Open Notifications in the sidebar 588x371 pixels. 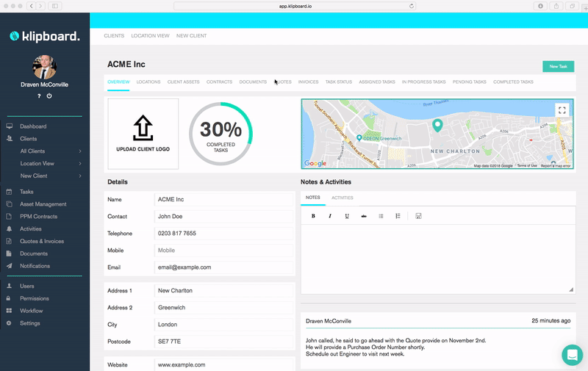pyautogui.click(x=35, y=266)
